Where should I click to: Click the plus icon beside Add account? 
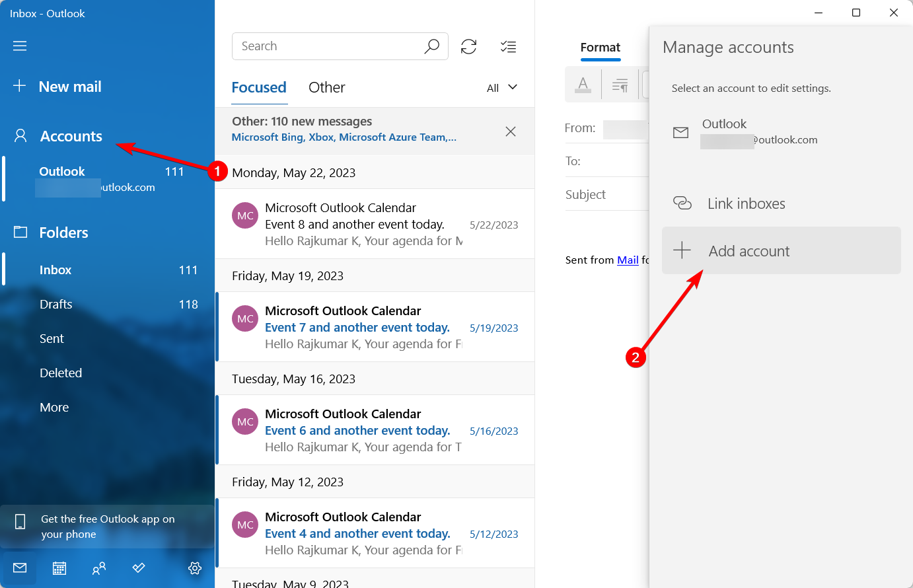point(682,250)
